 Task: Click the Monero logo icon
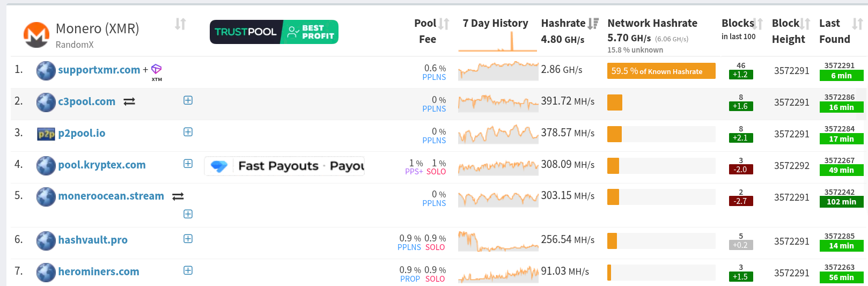(36, 35)
